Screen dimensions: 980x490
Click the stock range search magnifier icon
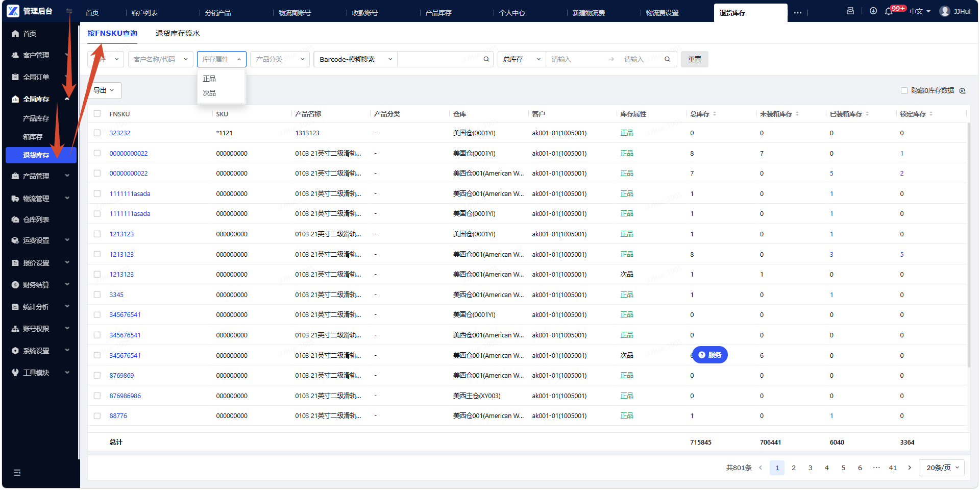pos(667,59)
